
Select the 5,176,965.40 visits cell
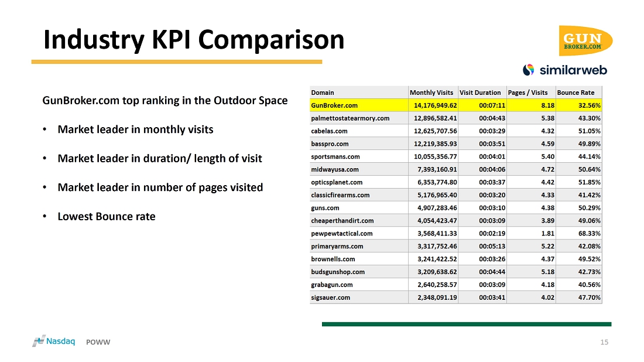click(433, 194)
